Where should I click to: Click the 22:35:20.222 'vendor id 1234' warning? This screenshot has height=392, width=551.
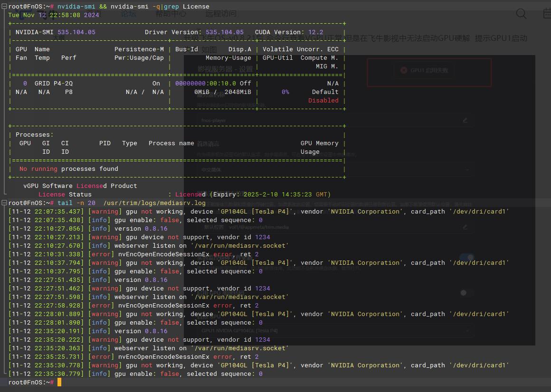point(139,340)
